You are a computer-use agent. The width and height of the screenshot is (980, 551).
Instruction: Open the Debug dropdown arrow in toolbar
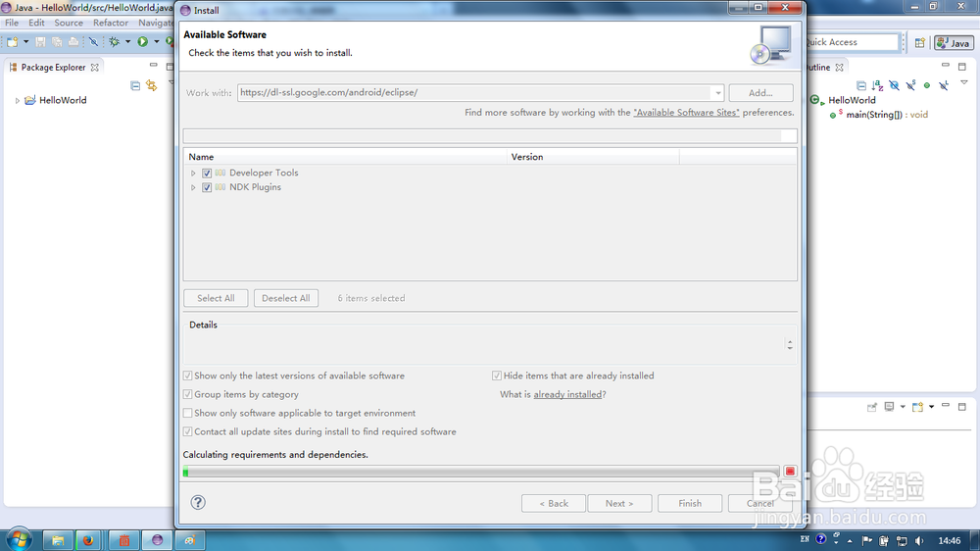(x=127, y=42)
